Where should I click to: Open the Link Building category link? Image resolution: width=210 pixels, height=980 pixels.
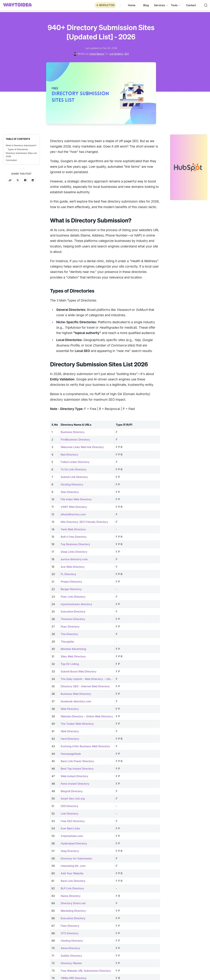pos(116,54)
